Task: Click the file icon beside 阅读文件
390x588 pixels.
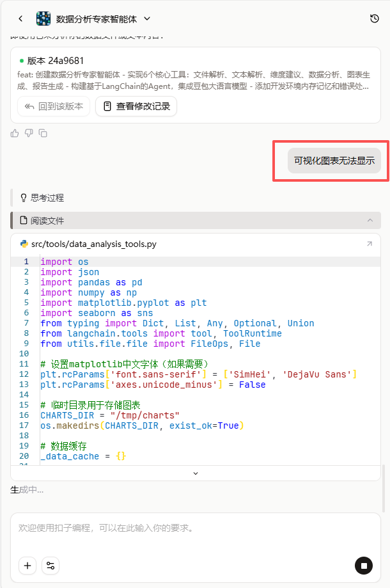Action: (24, 220)
